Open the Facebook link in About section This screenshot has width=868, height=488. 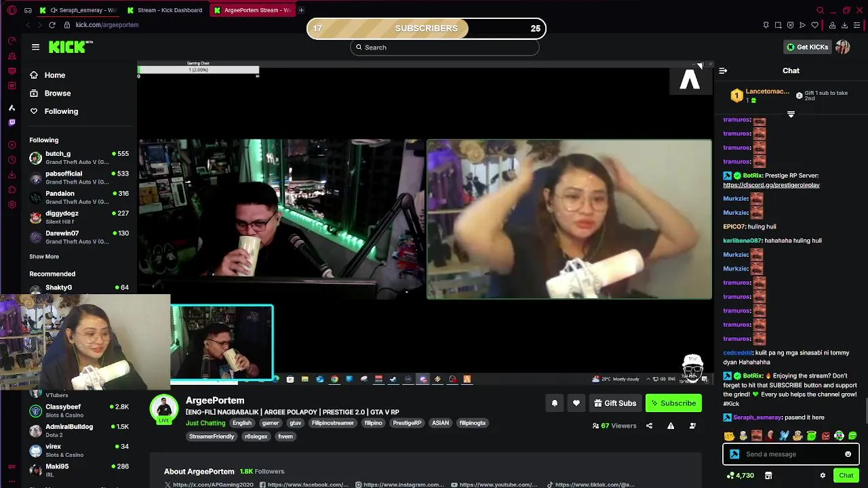[304, 485]
